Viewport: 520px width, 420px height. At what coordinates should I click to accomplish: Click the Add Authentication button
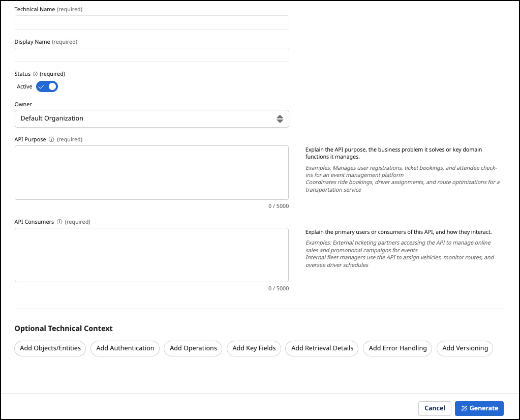pos(125,348)
